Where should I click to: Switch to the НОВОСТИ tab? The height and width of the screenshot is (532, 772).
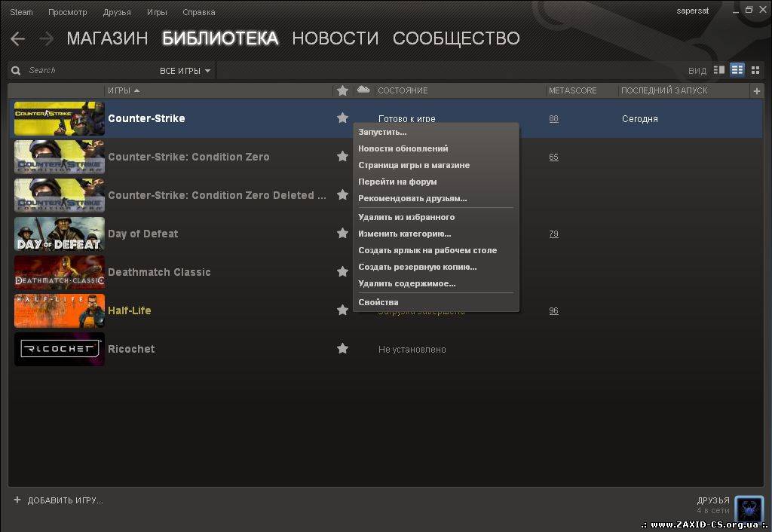(x=335, y=38)
